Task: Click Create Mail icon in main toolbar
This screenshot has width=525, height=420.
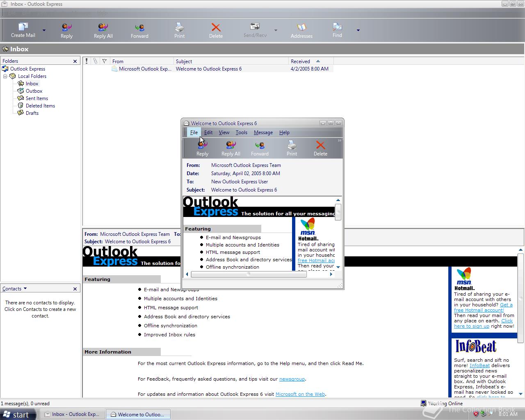Action: (23, 30)
